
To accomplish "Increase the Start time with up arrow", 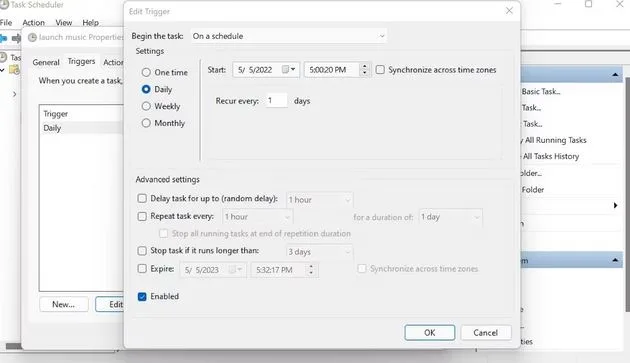I will click(x=364, y=66).
